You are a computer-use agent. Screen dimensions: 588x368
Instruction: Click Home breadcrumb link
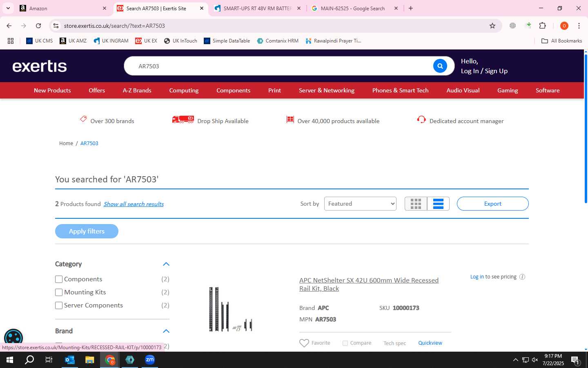[x=66, y=144]
